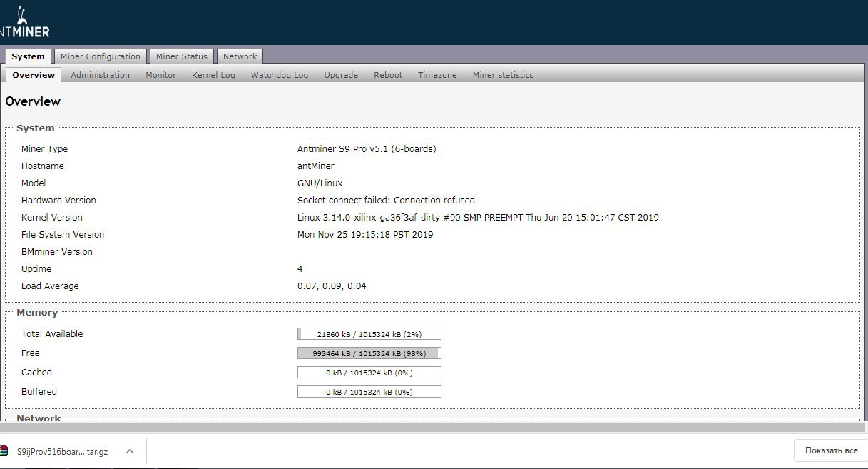The height and width of the screenshot is (469, 868).
Task: Click the 'Free' memory label
Action: click(31, 353)
